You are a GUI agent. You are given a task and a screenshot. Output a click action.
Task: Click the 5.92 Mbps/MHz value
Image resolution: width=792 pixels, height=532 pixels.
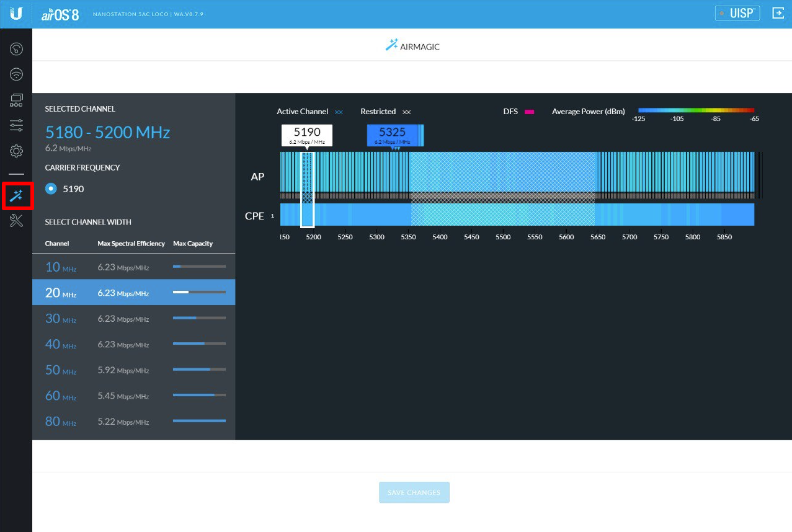coord(123,370)
